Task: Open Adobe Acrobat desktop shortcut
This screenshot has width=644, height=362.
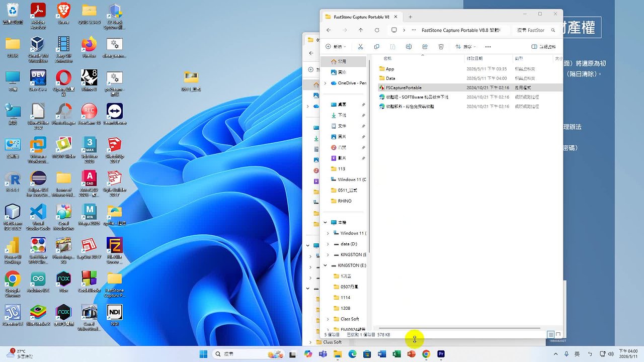Action: tap(38, 15)
